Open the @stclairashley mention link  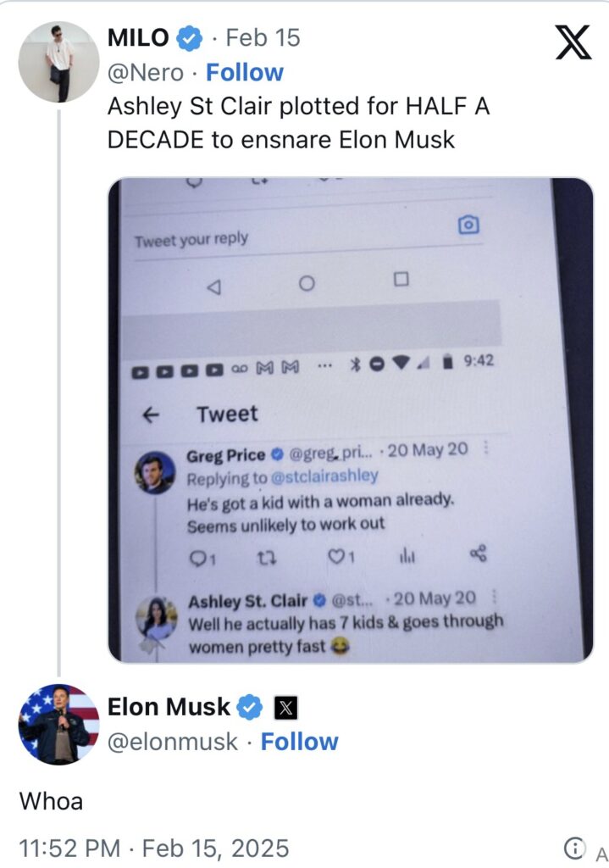[324, 477]
